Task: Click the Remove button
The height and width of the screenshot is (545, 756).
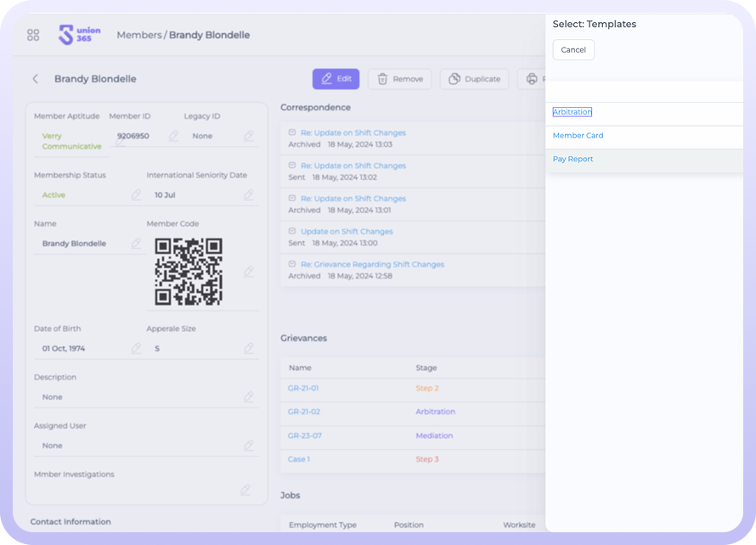Action: coord(399,79)
